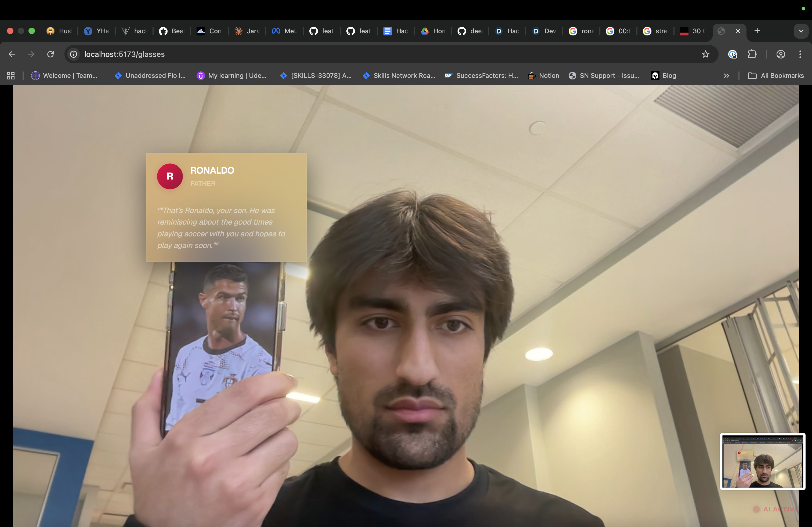This screenshot has width=812, height=527.
Task: Click the red R avatar on Ronaldo card
Action: pyautogui.click(x=169, y=176)
